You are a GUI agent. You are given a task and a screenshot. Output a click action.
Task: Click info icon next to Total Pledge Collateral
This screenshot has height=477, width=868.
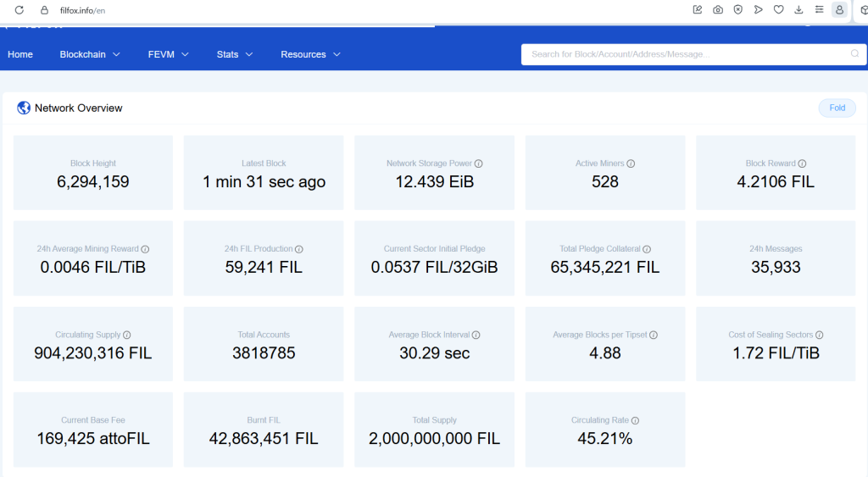[x=647, y=250]
